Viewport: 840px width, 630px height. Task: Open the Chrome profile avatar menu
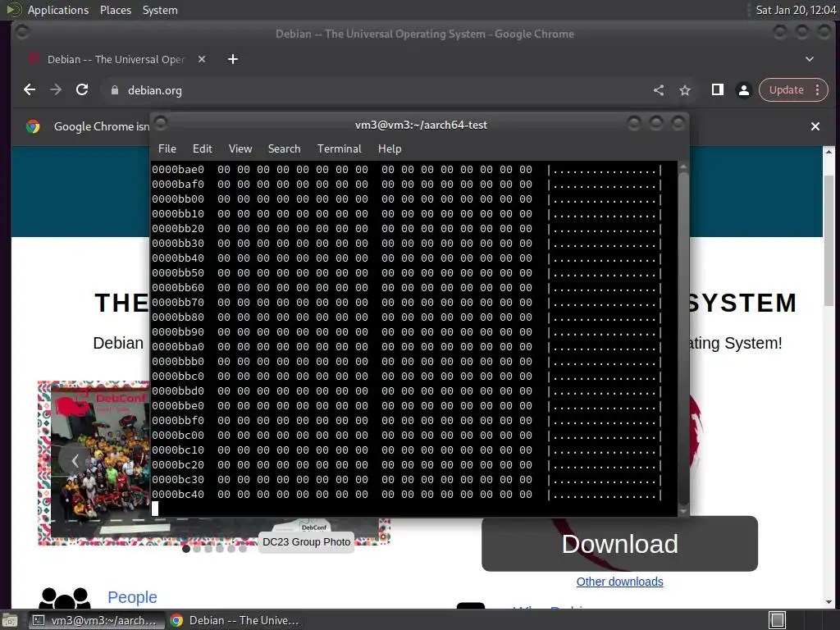click(x=743, y=90)
